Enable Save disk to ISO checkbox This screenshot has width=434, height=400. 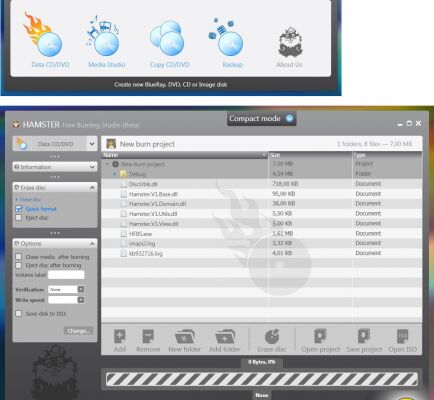(x=19, y=314)
